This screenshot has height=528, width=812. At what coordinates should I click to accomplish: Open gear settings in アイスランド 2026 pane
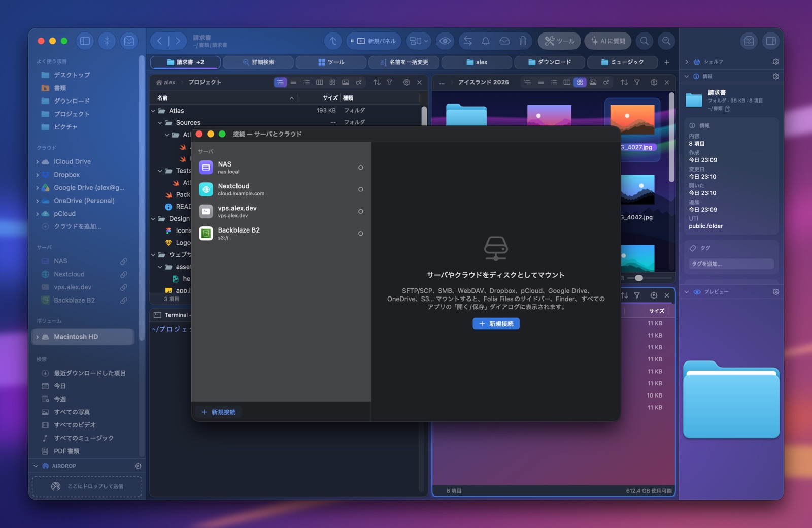(x=654, y=82)
